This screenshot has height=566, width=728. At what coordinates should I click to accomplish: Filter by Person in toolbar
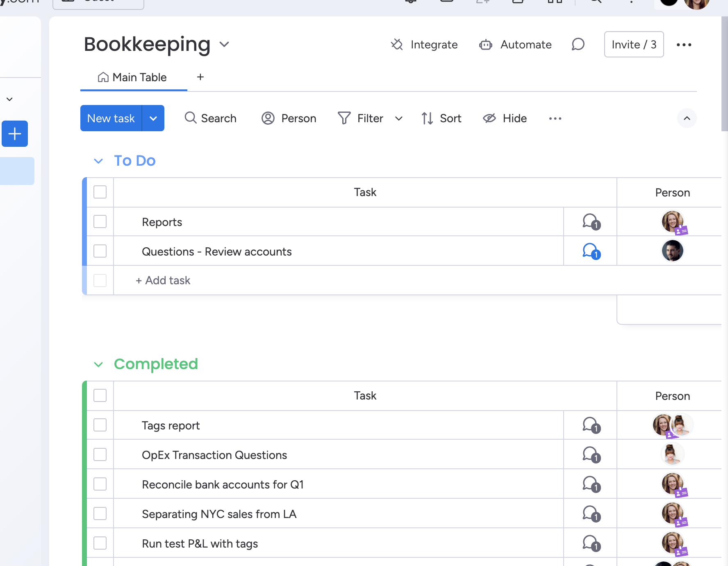pyautogui.click(x=289, y=118)
